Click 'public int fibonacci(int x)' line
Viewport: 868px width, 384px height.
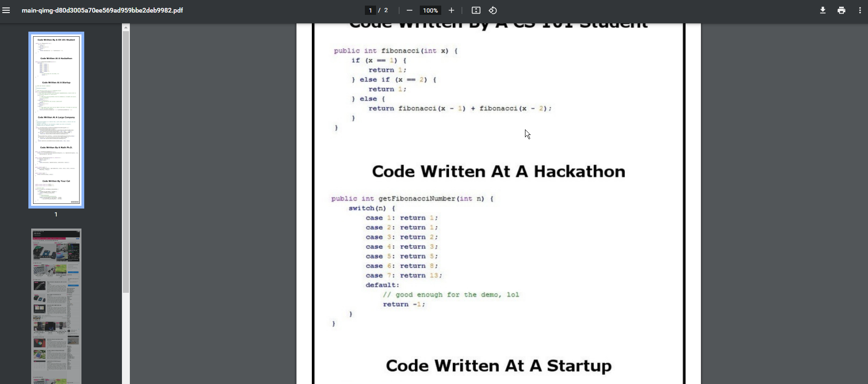coord(396,51)
